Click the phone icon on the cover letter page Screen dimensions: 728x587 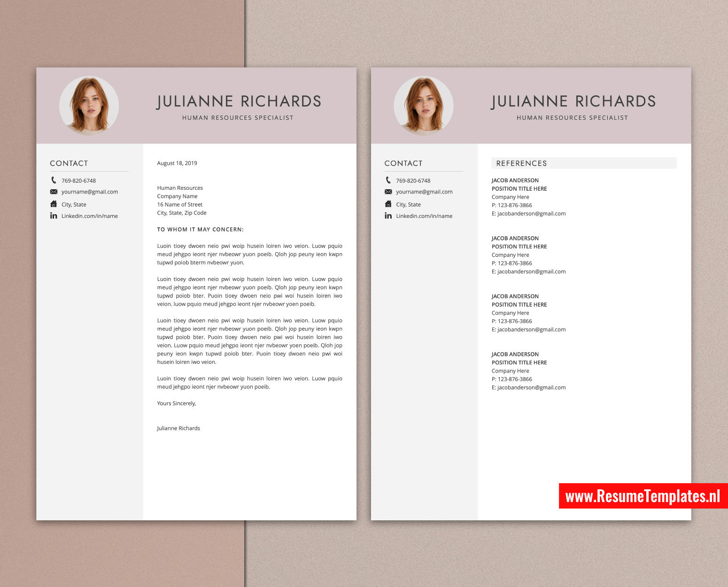point(54,180)
